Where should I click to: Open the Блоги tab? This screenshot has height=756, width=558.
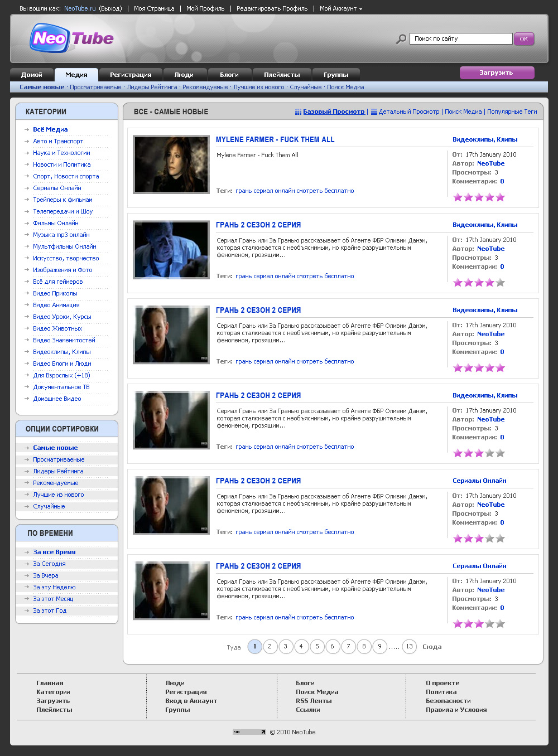[x=229, y=75]
